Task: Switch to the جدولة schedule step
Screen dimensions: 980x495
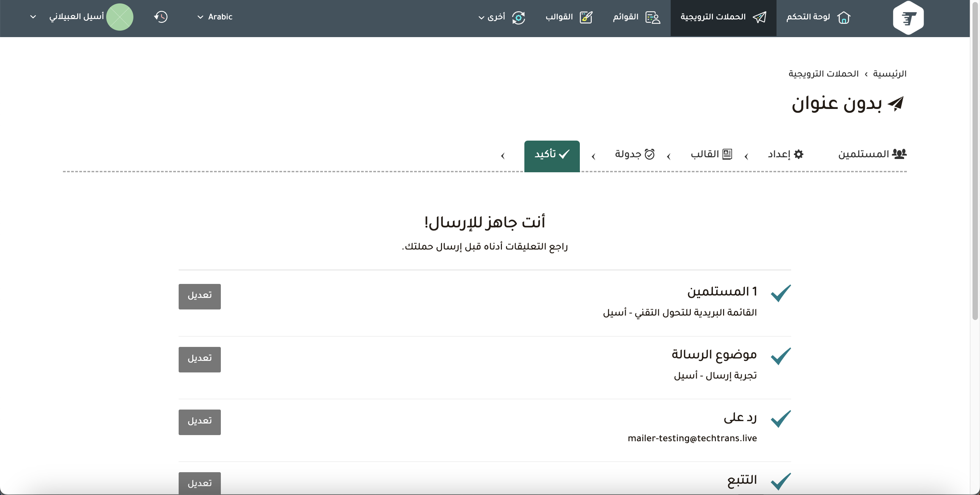Action: click(634, 154)
